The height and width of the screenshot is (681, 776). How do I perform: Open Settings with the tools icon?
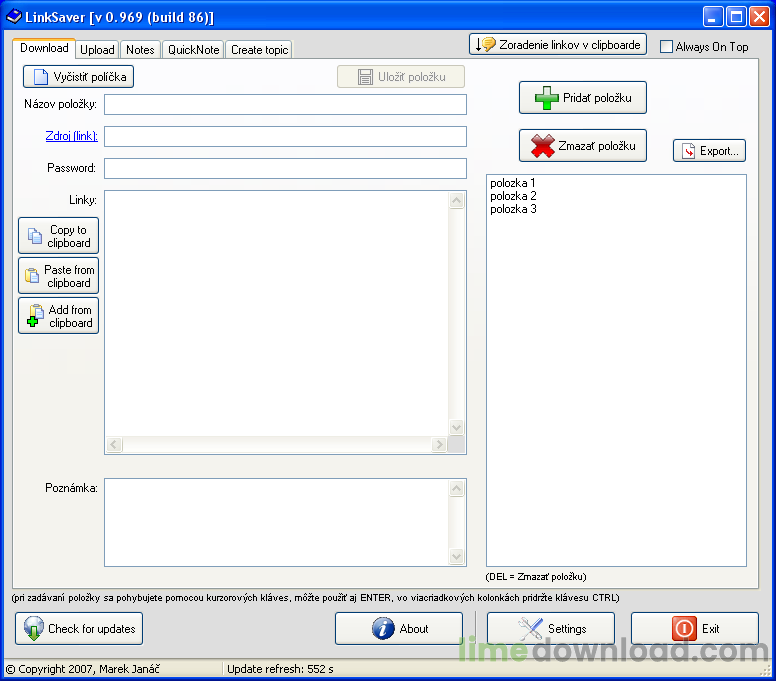551,629
